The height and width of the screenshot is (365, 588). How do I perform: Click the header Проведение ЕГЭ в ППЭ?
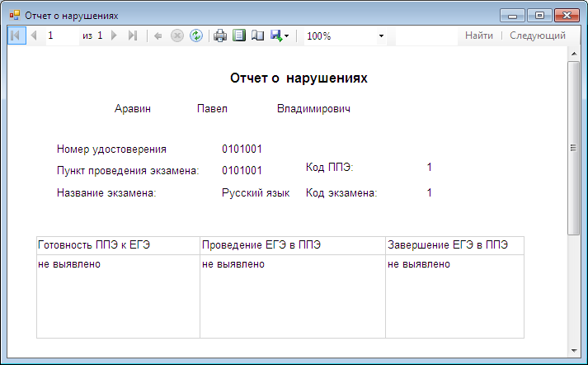[x=261, y=245]
